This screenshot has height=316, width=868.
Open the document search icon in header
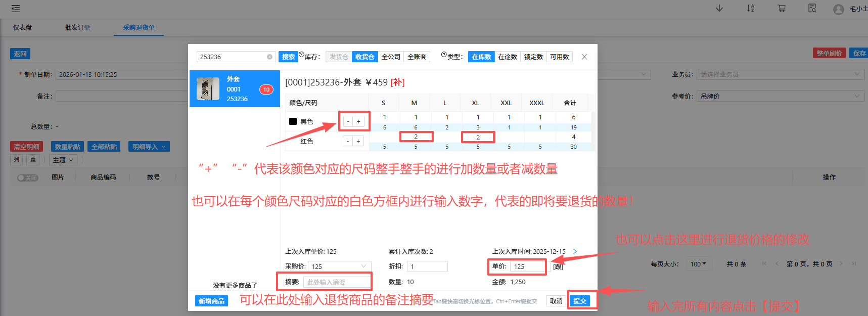tap(812, 9)
